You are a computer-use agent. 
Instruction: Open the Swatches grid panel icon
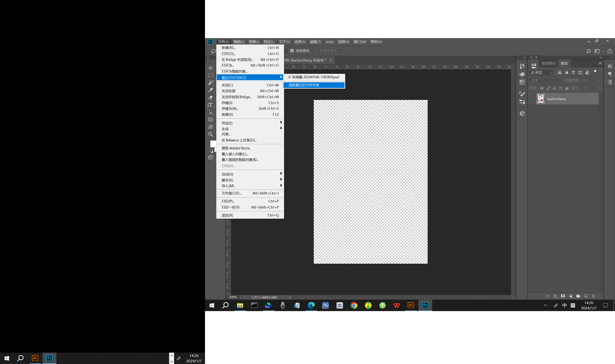522,82
